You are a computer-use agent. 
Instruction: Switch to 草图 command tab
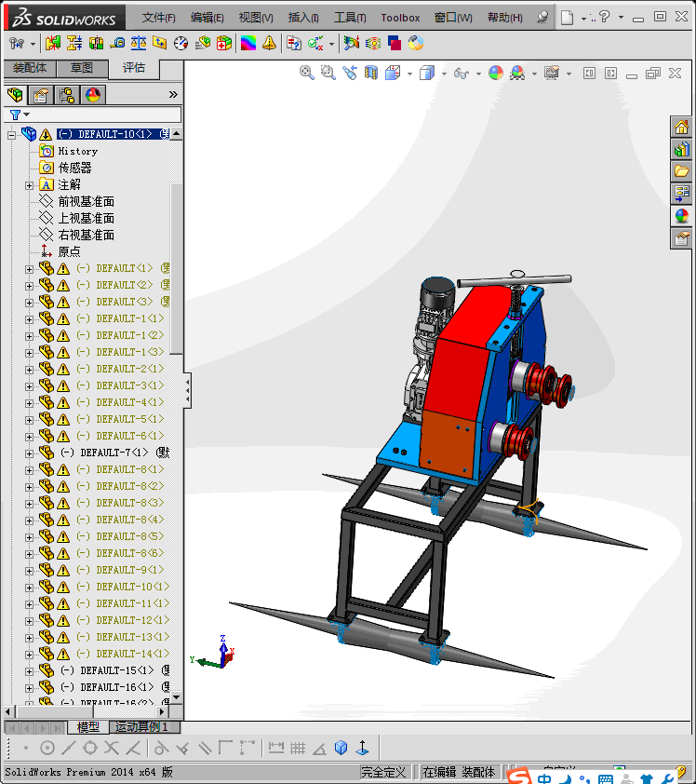(82, 68)
